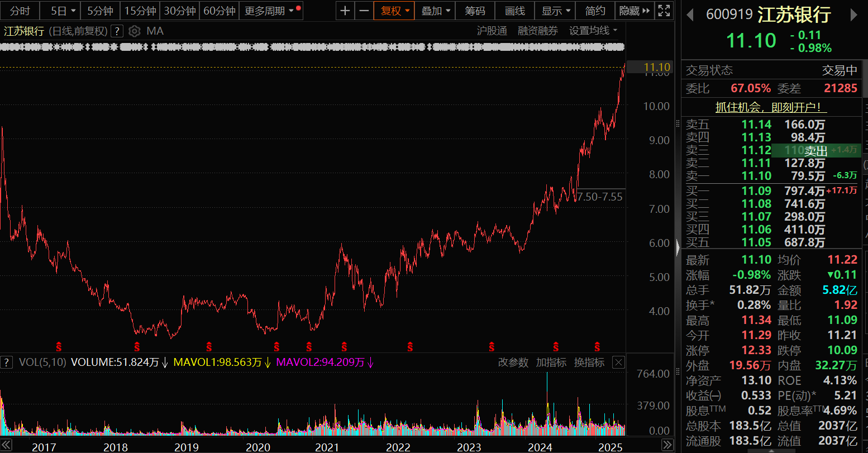Click the 7.50-7.55 price annotation
This screenshot has height=453, width=868.
tap(600, 197)
